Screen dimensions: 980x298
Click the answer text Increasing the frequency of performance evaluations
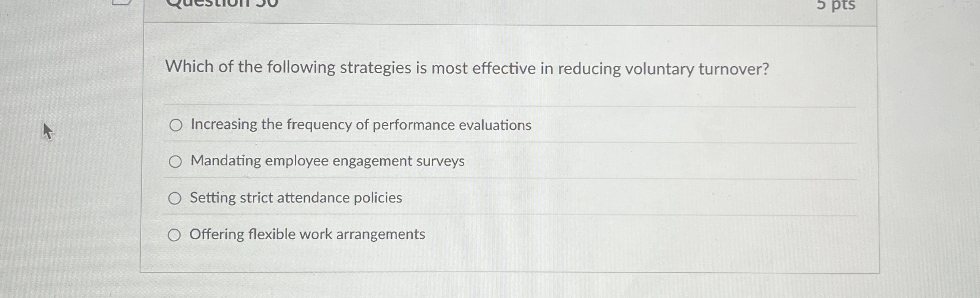pyautogui.click(x=360, y=125)
